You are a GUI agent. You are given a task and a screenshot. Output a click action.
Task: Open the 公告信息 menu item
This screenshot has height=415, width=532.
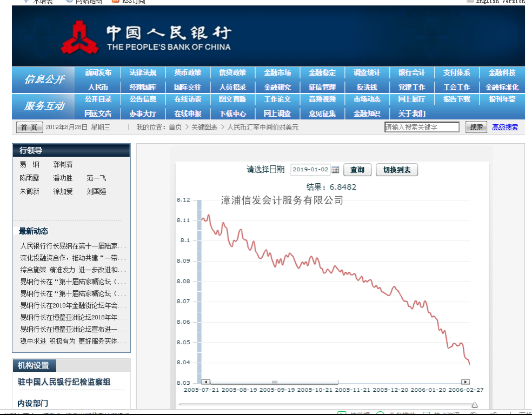143,99
